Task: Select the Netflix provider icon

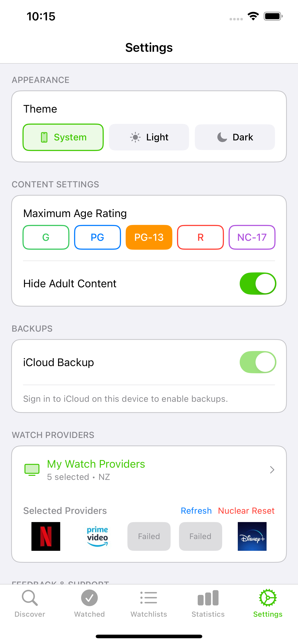Action: pos(46,536)
